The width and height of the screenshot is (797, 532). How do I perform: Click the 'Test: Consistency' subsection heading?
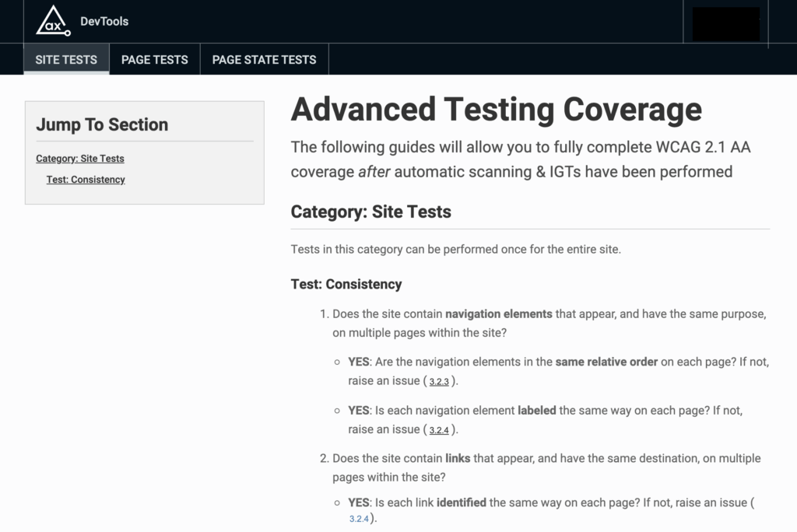[346, 284]
